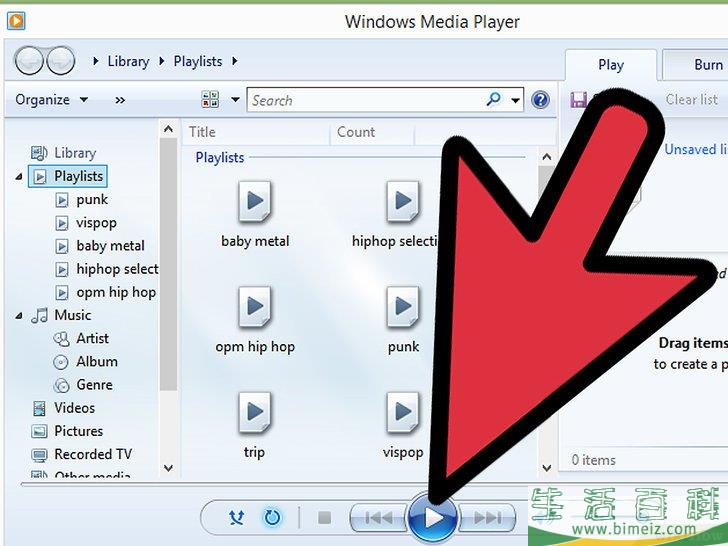Image resolution: width=728 pixels, height=546 pixels.
Task: Select Playlists in the breadcrumb path
Action: click(x=198, y=61)
